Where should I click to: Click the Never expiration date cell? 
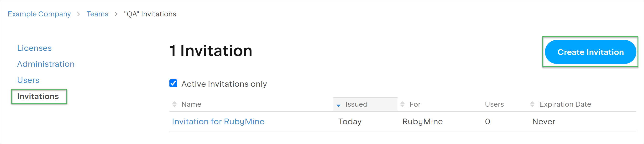tap(544, 121)
